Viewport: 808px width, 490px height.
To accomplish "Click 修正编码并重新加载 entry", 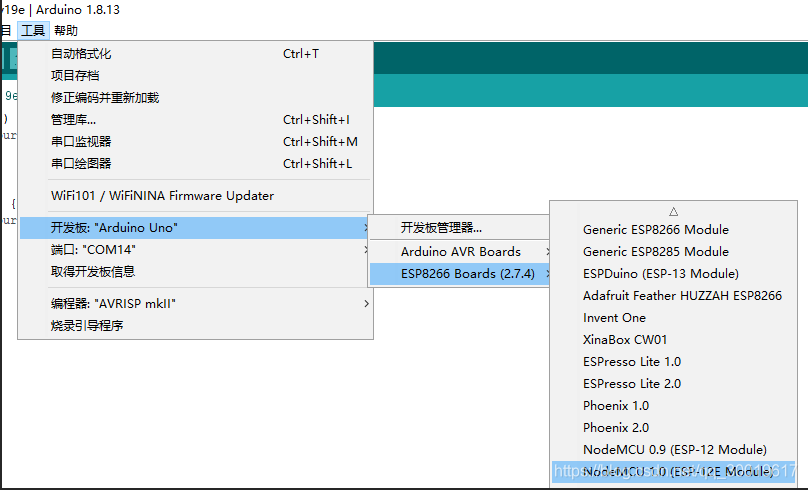I will point(195,97).
